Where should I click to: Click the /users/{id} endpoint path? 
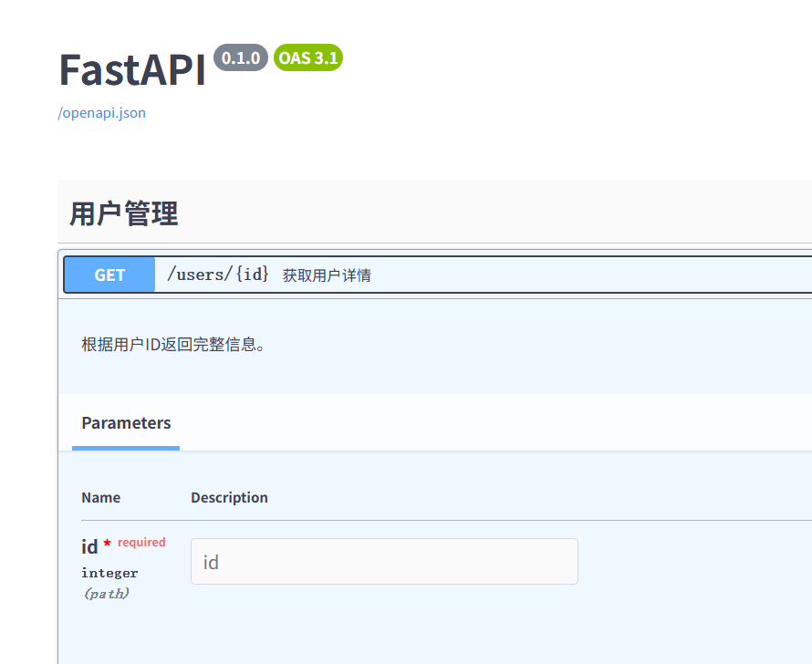coord(218,275)
